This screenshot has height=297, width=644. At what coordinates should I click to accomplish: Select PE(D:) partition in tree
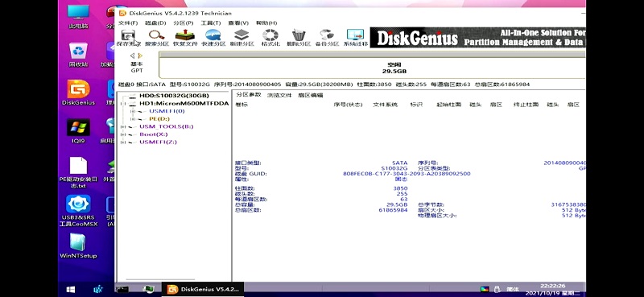159,118
